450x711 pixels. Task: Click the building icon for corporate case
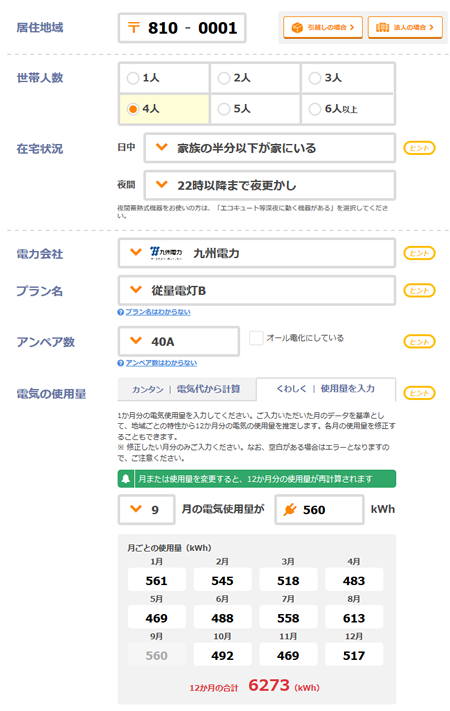[x=382, y=28]
